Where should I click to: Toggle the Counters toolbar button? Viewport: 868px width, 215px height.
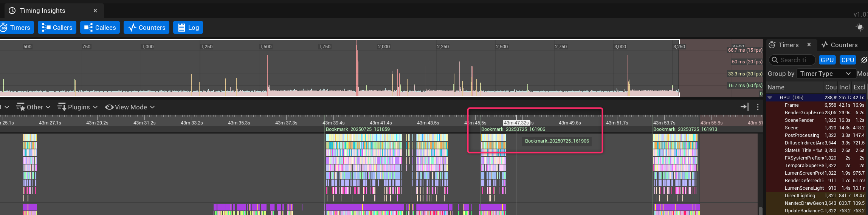(146, 28)
